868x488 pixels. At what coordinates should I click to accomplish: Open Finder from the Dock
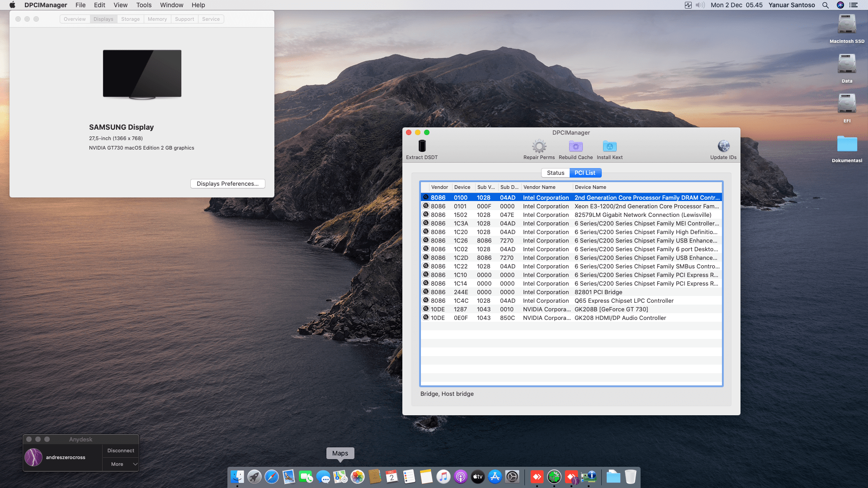click(x=237, y=477)
